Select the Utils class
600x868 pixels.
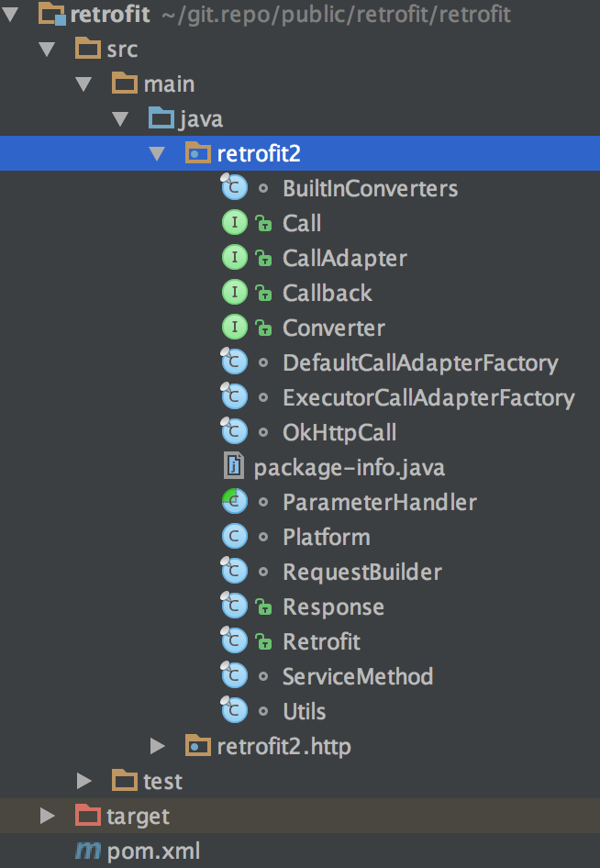304,711
